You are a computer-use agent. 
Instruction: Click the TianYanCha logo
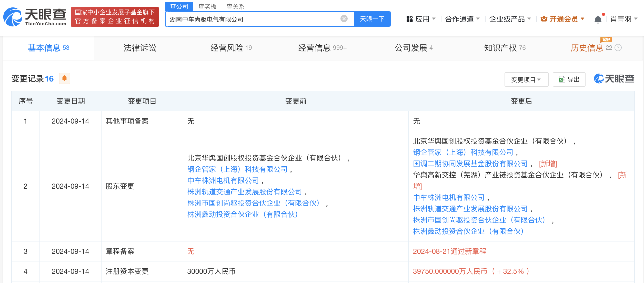coord(35,17)
